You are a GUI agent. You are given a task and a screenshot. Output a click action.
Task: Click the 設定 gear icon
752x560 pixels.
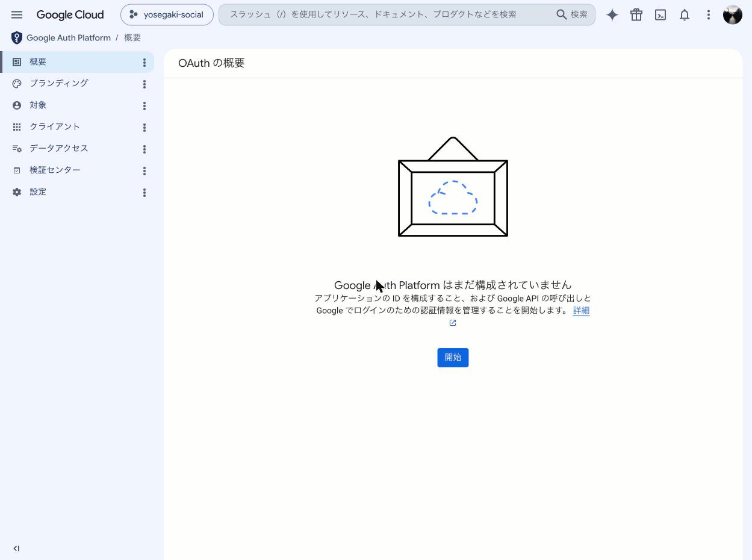coord(17,192)
